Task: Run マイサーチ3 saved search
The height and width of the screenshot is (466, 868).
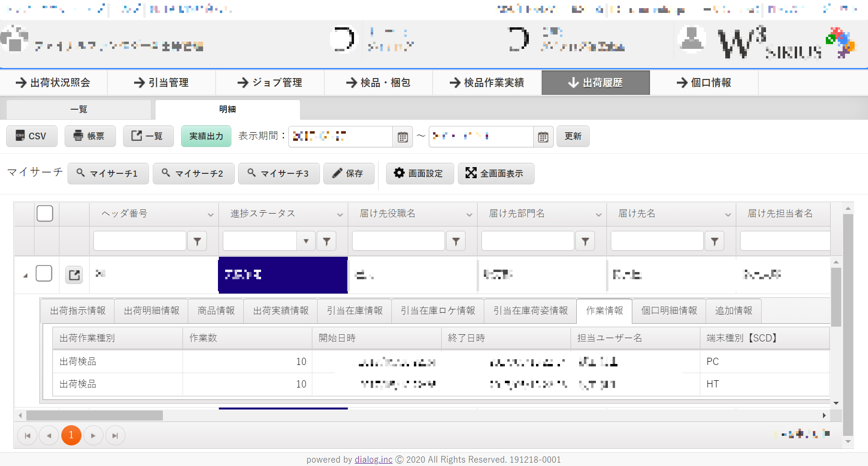Action: pyautogui.click(x=279, y=173)
